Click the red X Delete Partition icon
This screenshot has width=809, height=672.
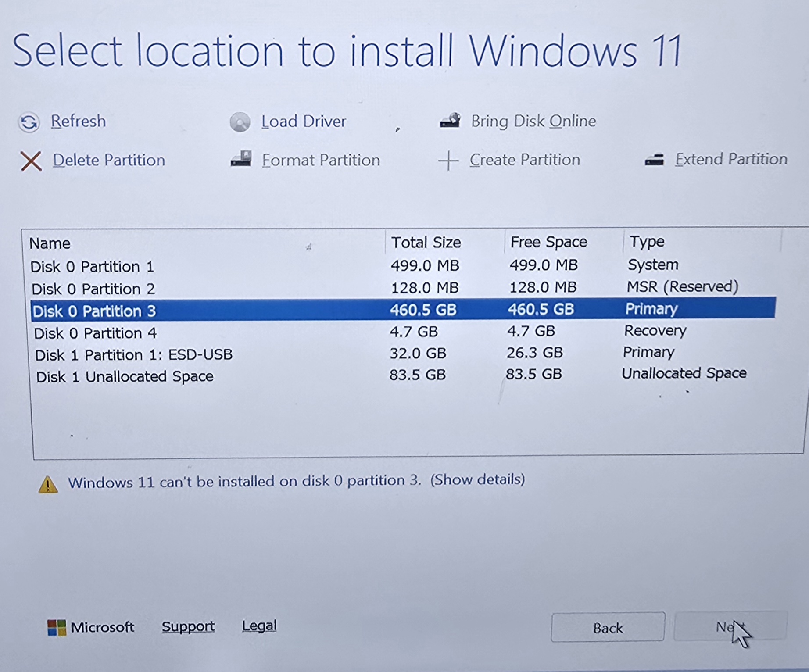click(31, 161)
